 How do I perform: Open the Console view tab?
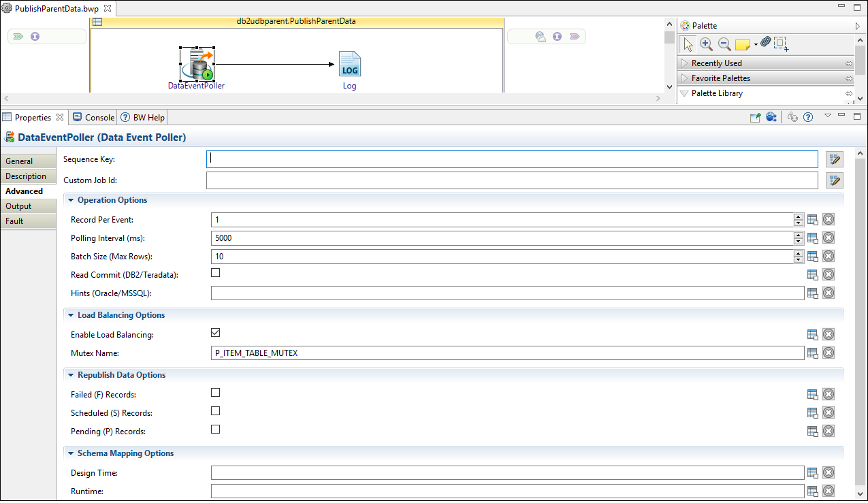(x=93, y=117)
